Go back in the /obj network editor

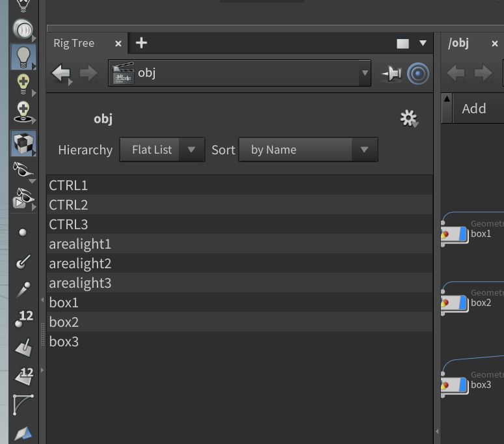click(x=455, y=74)
